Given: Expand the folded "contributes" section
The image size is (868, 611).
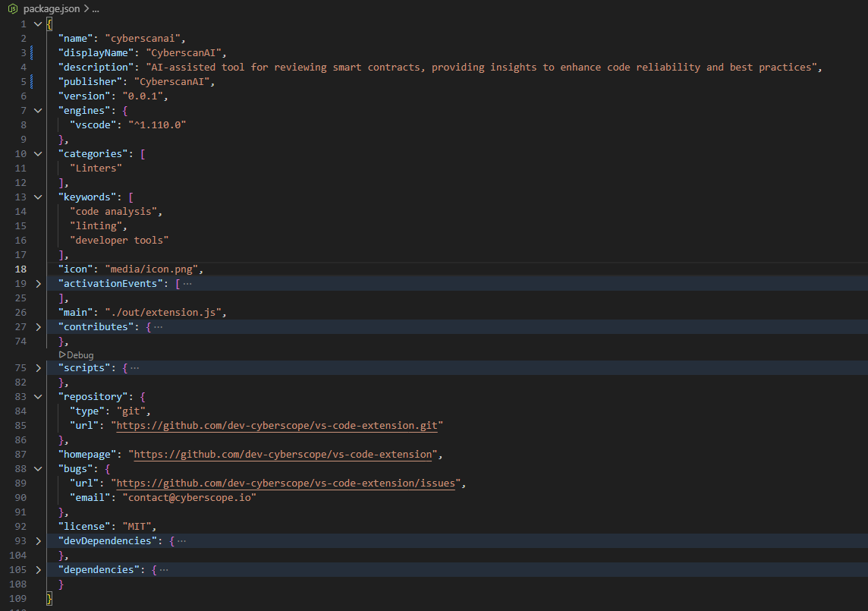Looking at the screenshot, I should (38, 327).
